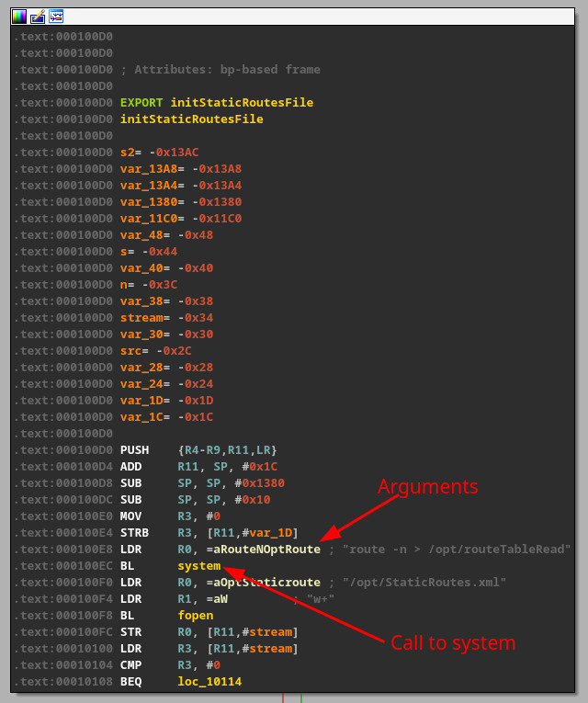
Task: Select the PUSH {R4-R9,R11,LR} instruction
Action: click(x=198, y=450)
